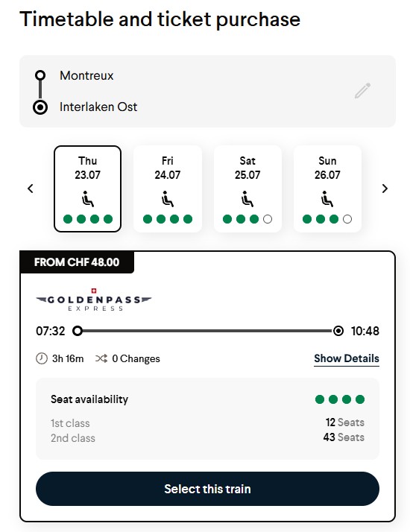
Task: Click the seat icon under Sat 25.07
Action: click(x=247, y=199)
